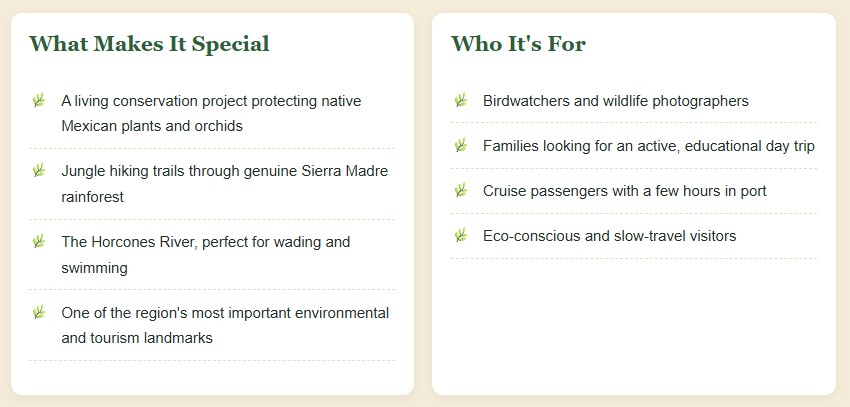Click Cruise passengers with few hours text
Image resolution: width=850 pixels, height=407 pixels.
click(x=624, y=191)
